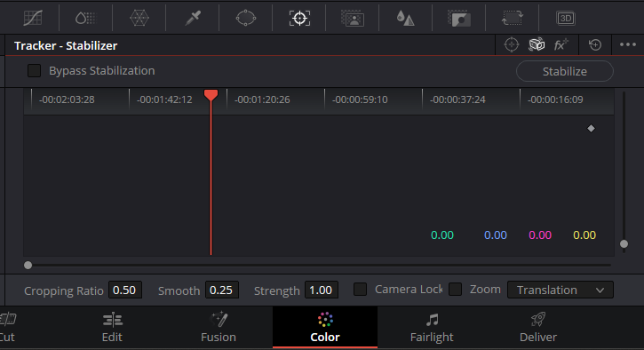Open the Power Window palette icon

point(245,18)
